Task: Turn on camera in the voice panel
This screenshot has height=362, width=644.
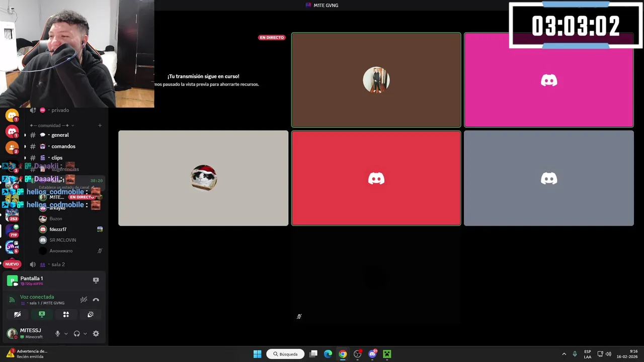Action: pos(18,314)
